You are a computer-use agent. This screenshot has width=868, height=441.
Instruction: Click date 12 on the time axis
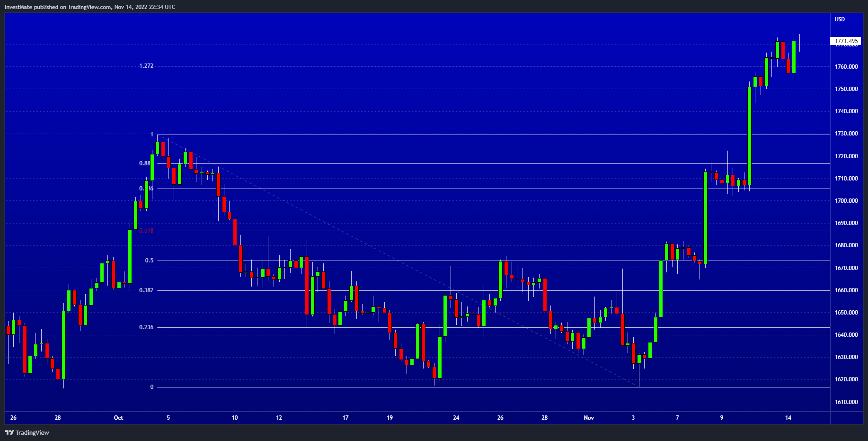(x=279, y=418)
